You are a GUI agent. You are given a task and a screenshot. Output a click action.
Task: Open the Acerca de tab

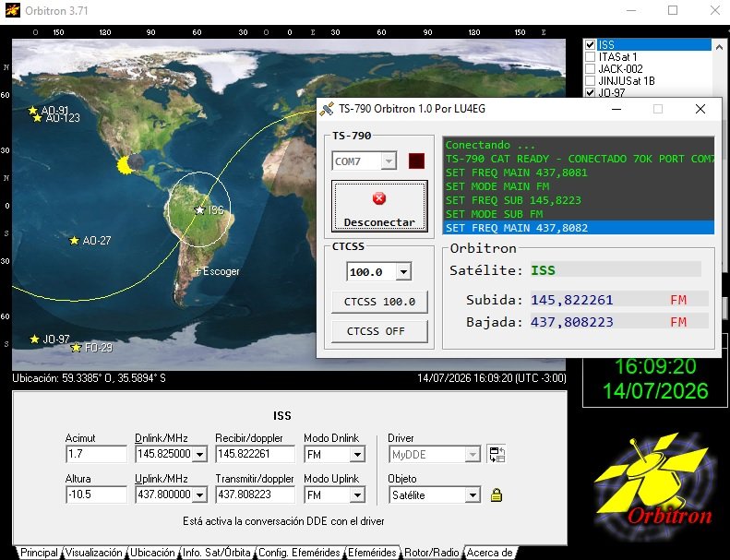tap(490, 553)
